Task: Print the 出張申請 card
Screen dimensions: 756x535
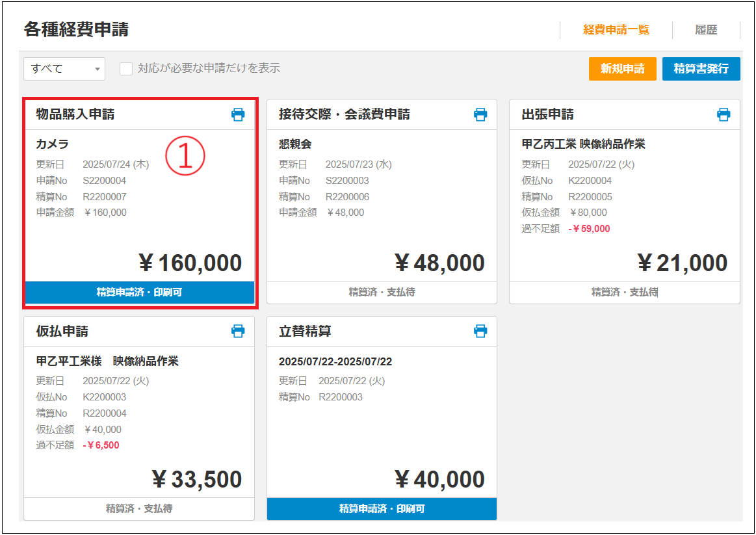Action: (723, 115)
